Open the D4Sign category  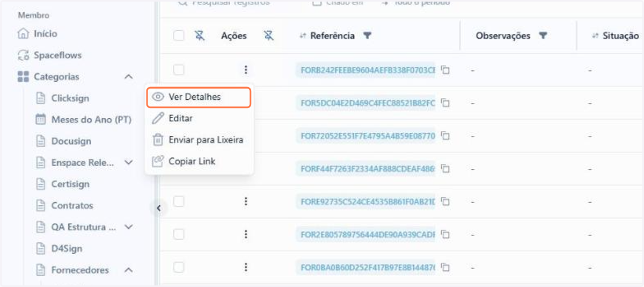click(x=67, y=248)
